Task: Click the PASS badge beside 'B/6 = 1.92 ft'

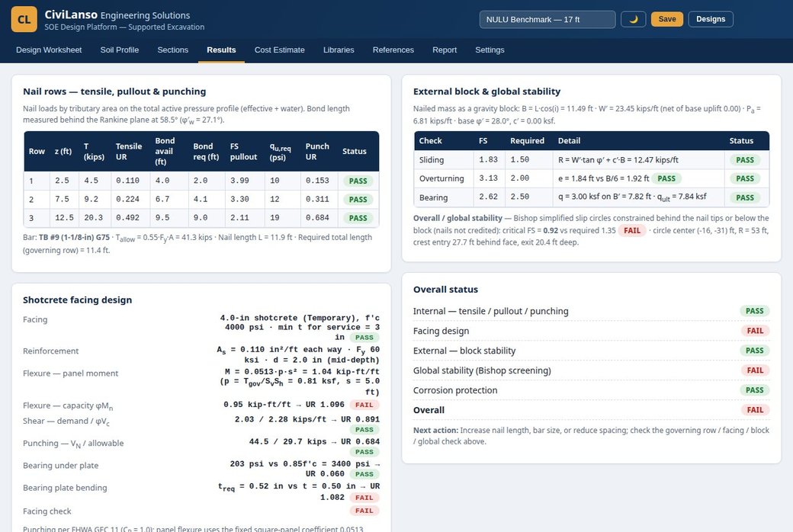Action: 666,178
